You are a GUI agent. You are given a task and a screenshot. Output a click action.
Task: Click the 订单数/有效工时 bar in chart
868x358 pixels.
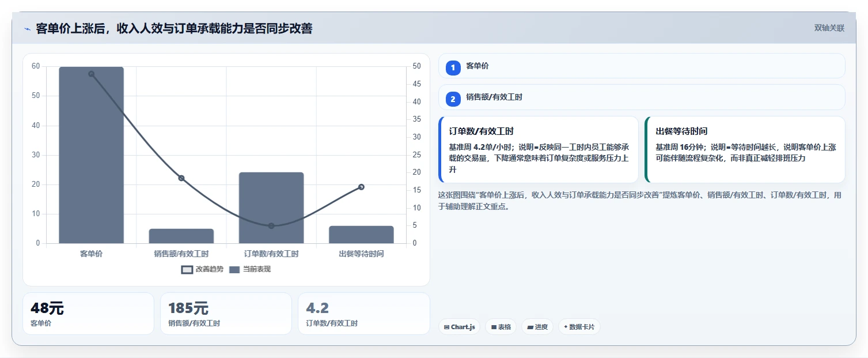click(271, 208)
